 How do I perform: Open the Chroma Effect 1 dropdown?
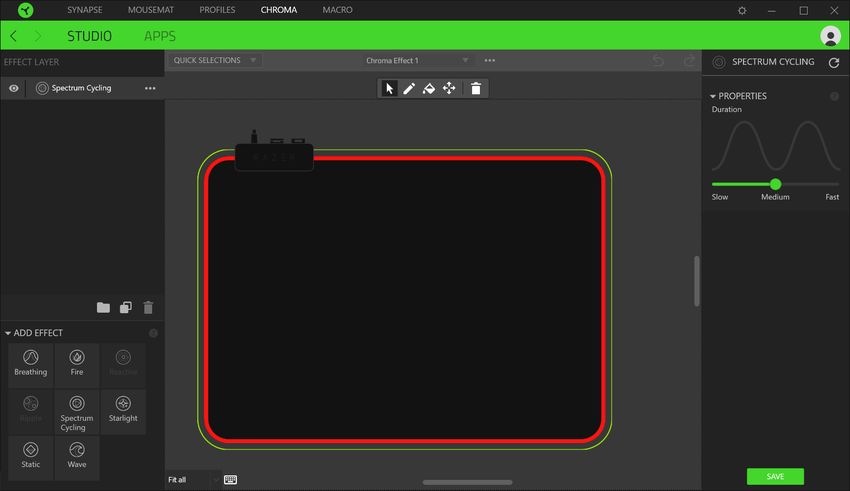coord(417,60)
